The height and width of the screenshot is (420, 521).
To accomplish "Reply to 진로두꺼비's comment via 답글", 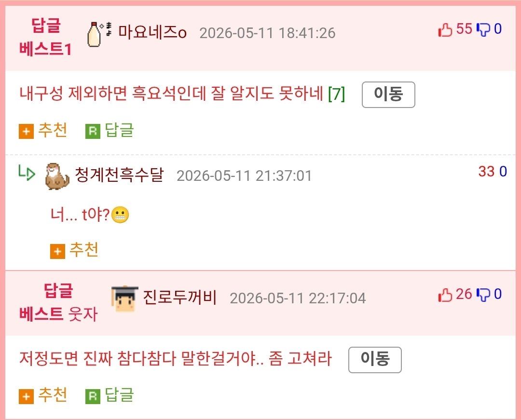I will click(110, 395).
